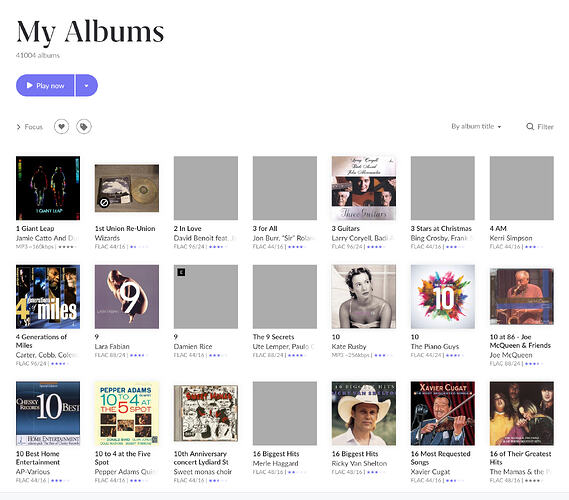Click the Xavier Cugat album cover
569x500 pixels.
(x=443, y=413)
